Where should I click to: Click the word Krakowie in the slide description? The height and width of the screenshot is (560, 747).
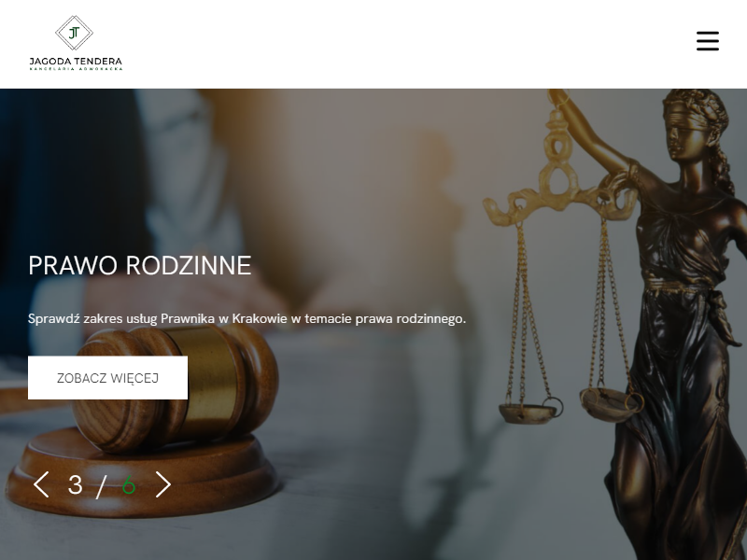tap(260, 318)
